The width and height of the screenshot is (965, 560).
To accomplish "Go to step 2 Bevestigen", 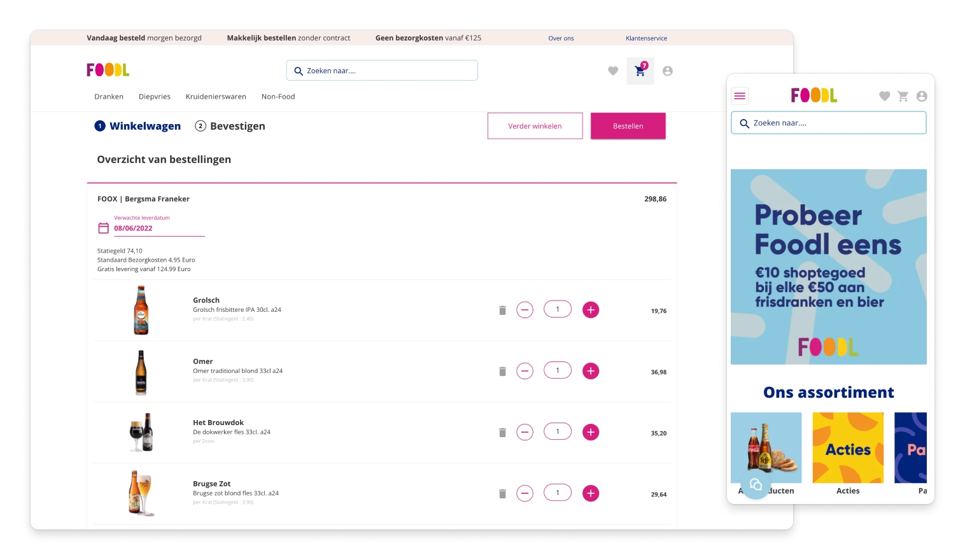I will 230,126.
